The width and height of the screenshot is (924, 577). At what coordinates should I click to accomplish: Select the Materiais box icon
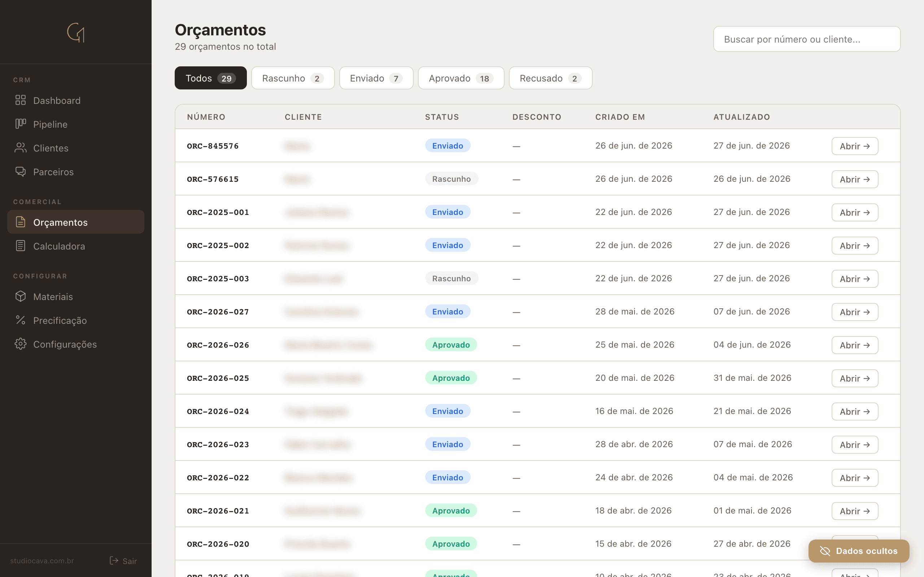point(20,296)
